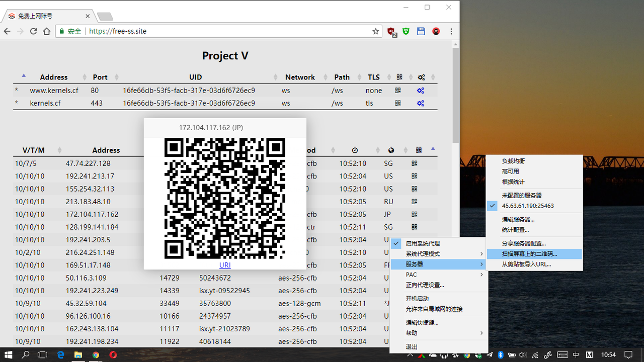Open the uBlock red shield extension
The height and width of the screenshot is (362, 644).
[x=391, y=31]
